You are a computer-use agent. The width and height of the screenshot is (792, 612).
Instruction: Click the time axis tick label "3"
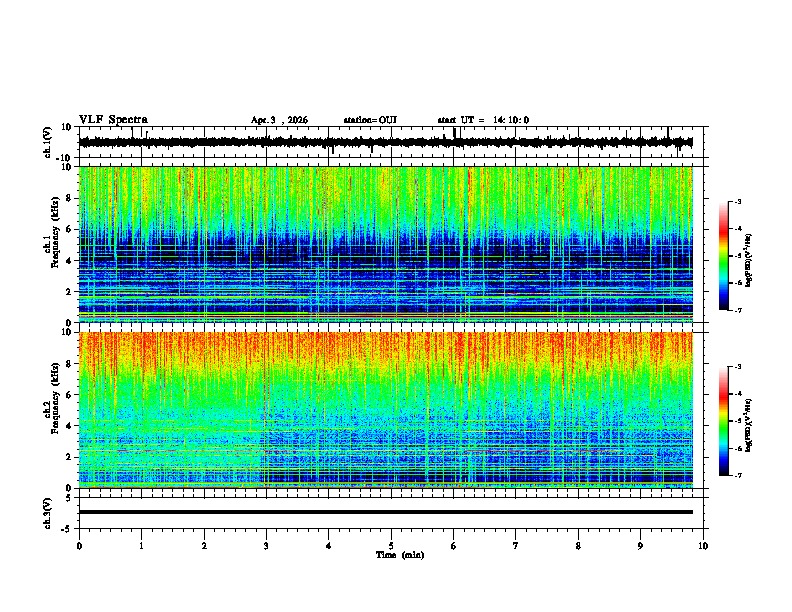pyautogui.click(x=266, y=546)
